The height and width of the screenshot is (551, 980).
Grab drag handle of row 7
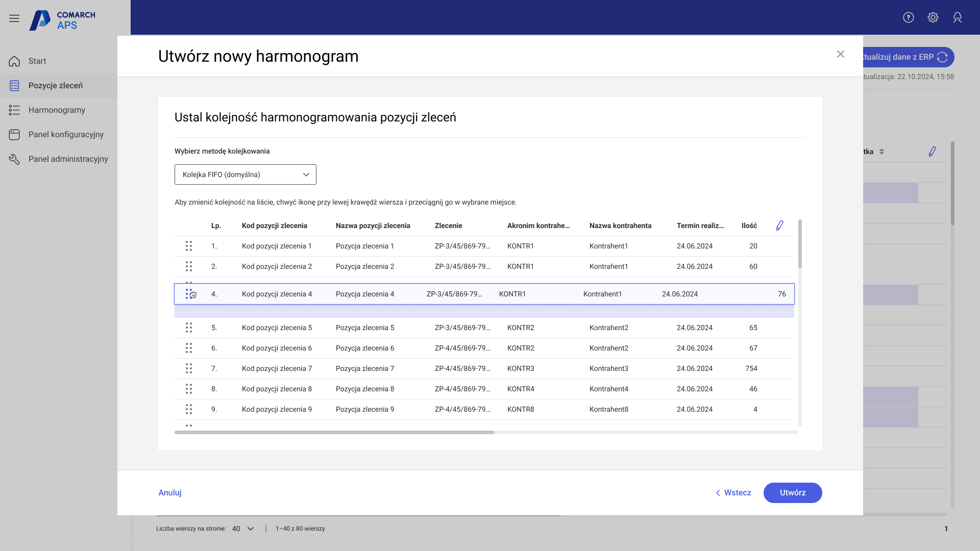point(189,368)
